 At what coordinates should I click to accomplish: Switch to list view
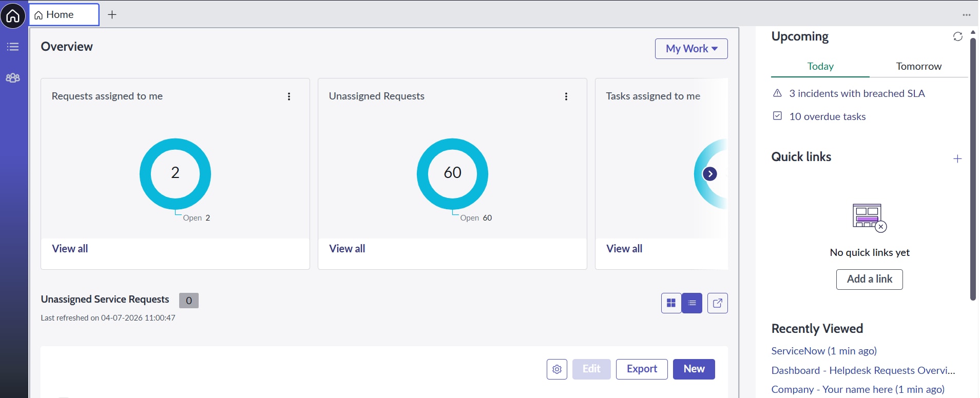coord(691,303)
